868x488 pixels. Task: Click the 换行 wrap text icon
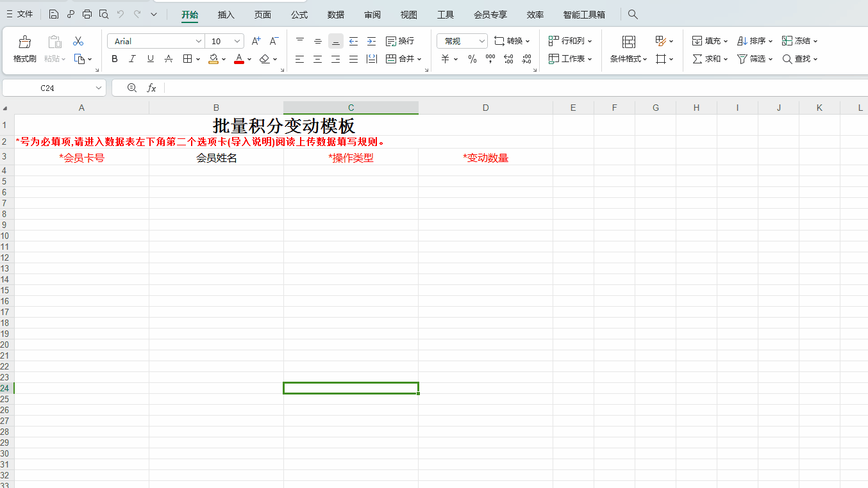pos(399,40)
